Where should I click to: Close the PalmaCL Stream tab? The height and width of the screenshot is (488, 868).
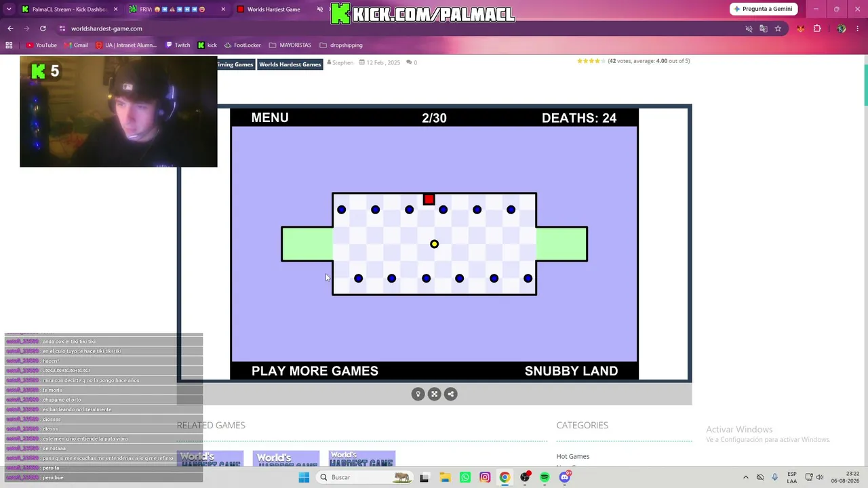point(115,9)
